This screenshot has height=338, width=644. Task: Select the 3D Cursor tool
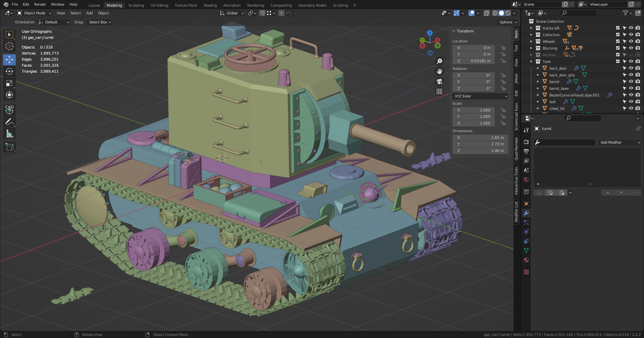(x=9, y=46)
